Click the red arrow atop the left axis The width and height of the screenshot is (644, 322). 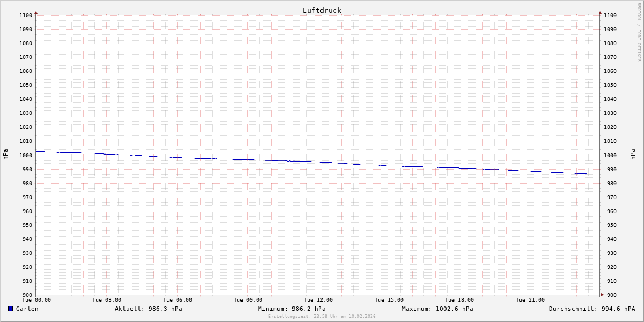tap(36, 12)
